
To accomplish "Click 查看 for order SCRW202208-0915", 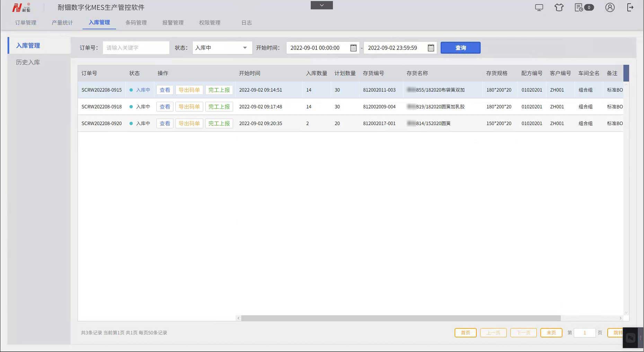I will (165, 90).
